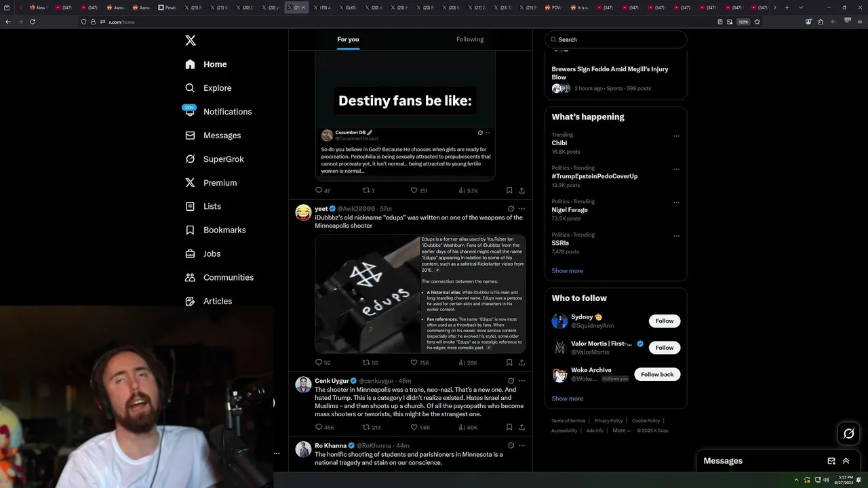
Task: Switch to the Following tab
Action: 470,39
